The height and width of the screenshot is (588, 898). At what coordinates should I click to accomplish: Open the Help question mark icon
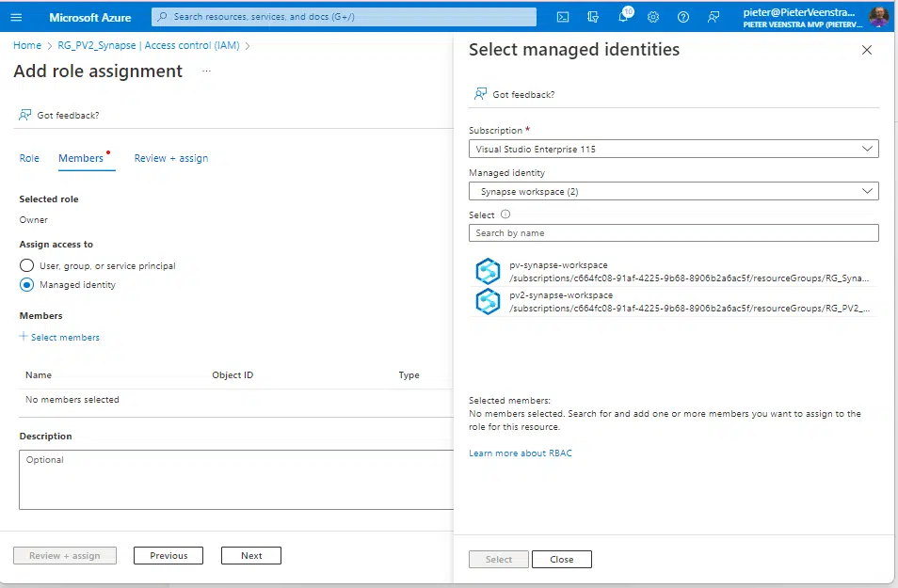(682, 17)
